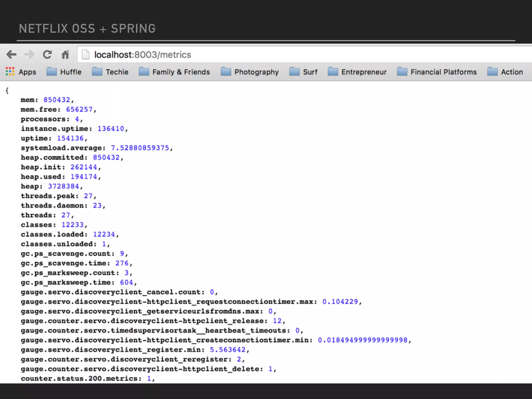532x399 pixels.
Task: Click the counter.status.200.metrics line
Action: point(88,378)
